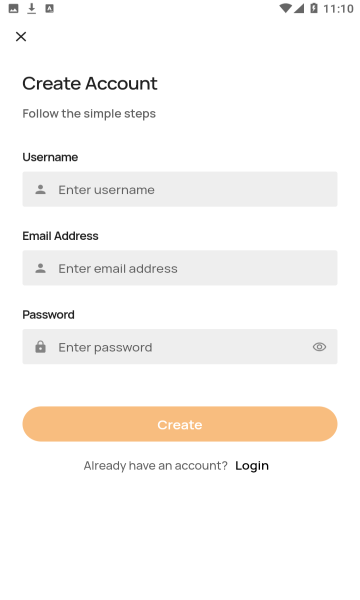This screenshot has width=360, height=600.
Task: Toggle password visibility eye icon
Action: click(x=319, y=347)
